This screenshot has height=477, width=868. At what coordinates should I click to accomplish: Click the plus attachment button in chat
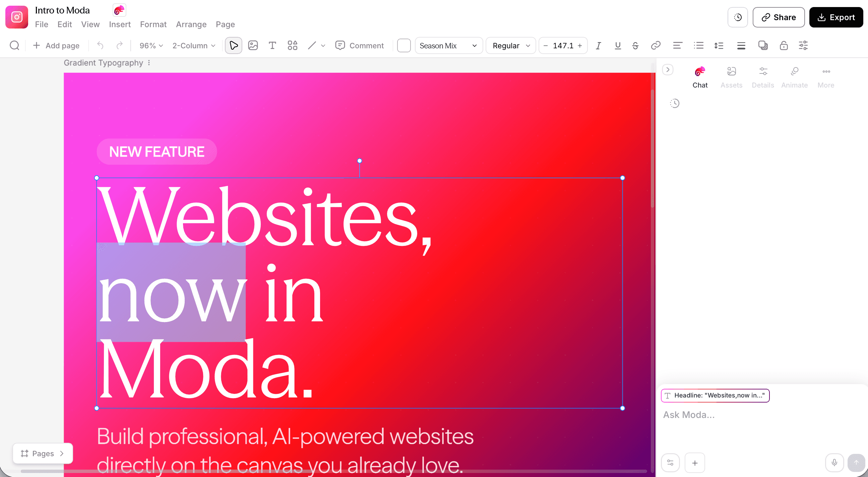pyautogui.click(x=695, y=463)
